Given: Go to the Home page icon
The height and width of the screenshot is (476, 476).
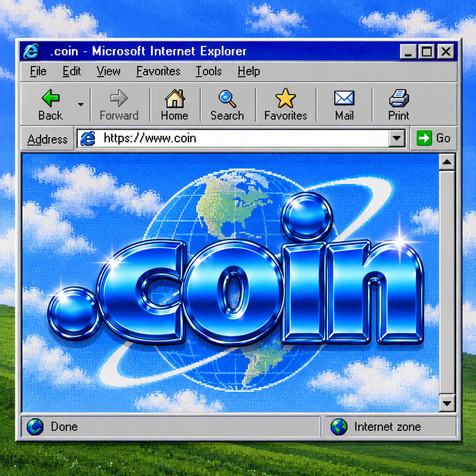Looking at the screenshot, I should (175, 98).
